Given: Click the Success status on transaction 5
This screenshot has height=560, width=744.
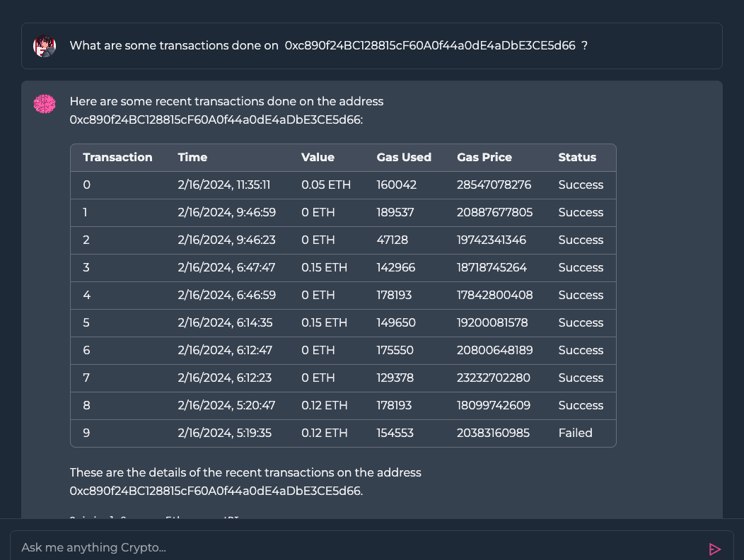Looking at the screenshot, I should [x=581, y=322].
